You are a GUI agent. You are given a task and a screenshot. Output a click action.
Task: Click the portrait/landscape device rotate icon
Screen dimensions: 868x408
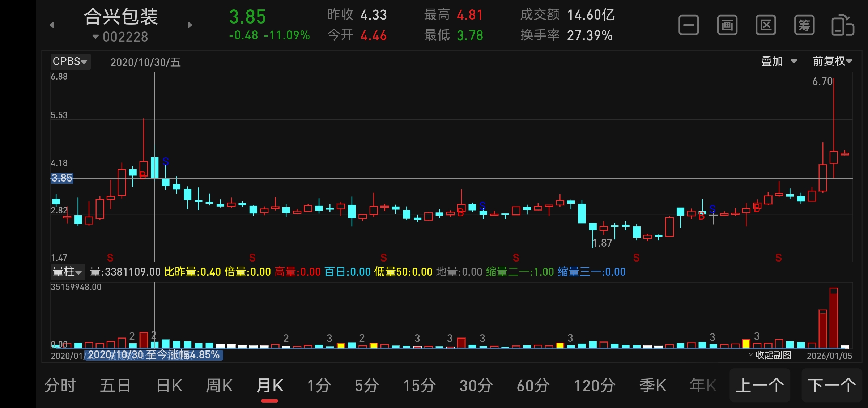843,25
